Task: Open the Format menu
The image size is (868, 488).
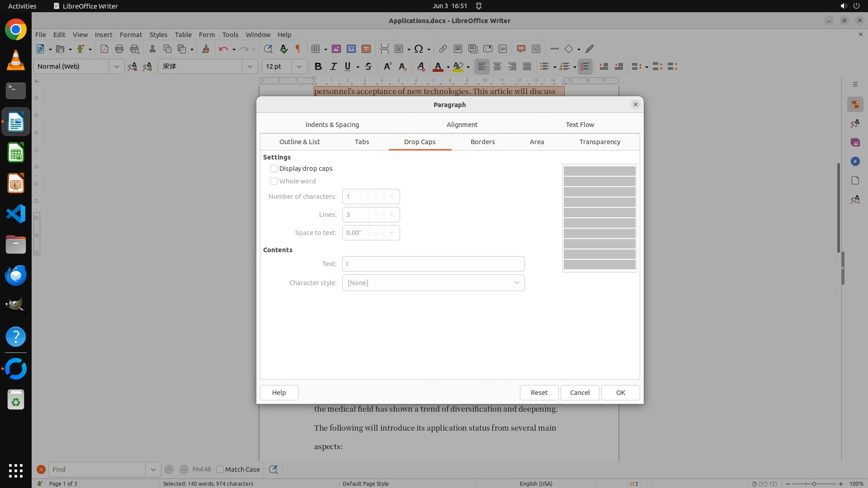Action: [131, 34]
